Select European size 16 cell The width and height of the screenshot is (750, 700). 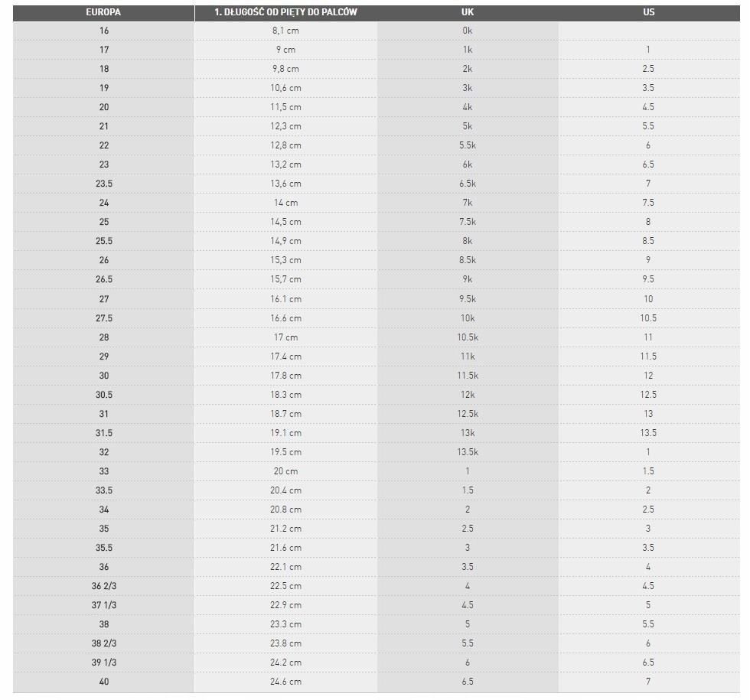[104, 31]
